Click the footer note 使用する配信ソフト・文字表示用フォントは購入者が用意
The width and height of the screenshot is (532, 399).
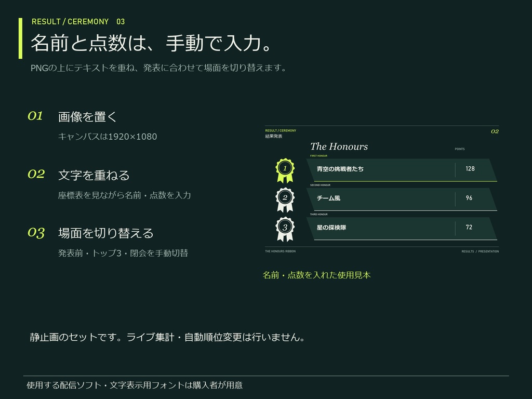point(135,385)
